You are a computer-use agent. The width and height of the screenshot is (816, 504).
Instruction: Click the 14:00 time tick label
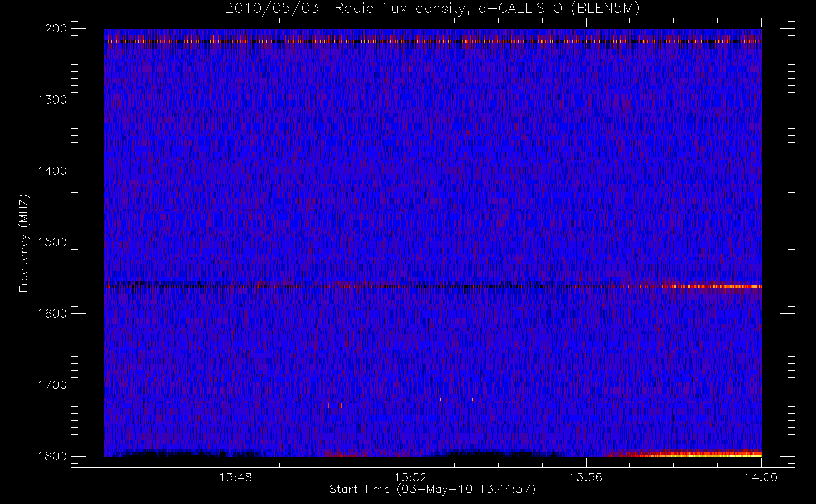click(761, 477)
